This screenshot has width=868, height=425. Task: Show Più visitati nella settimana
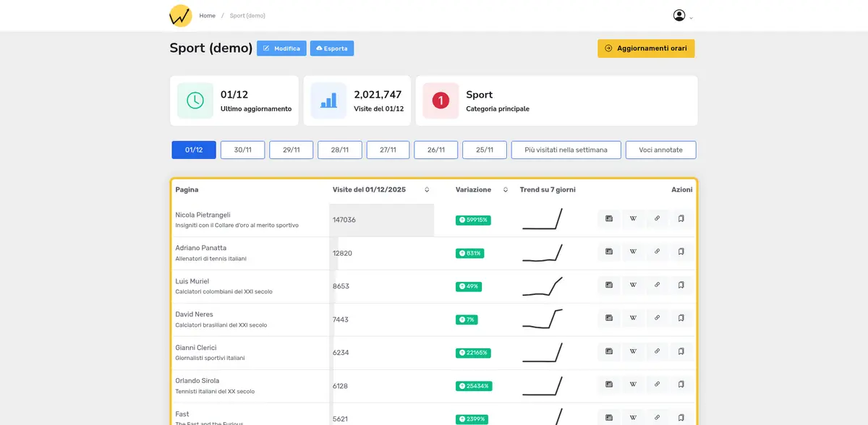coord(566,150)
